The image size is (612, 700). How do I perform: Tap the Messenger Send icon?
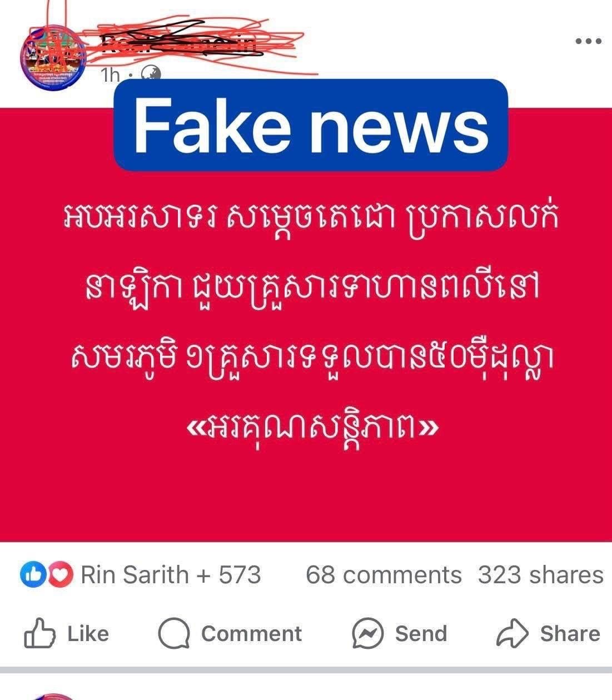click(367, 633)
